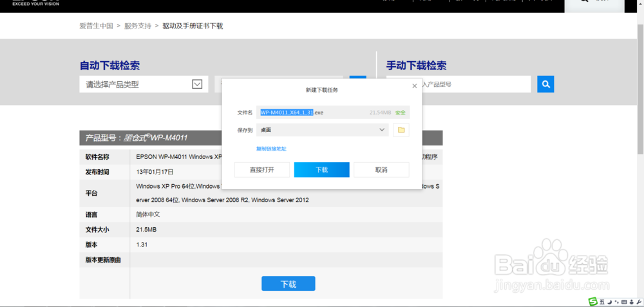Click the 简体中文 language value

pos(148,215)
